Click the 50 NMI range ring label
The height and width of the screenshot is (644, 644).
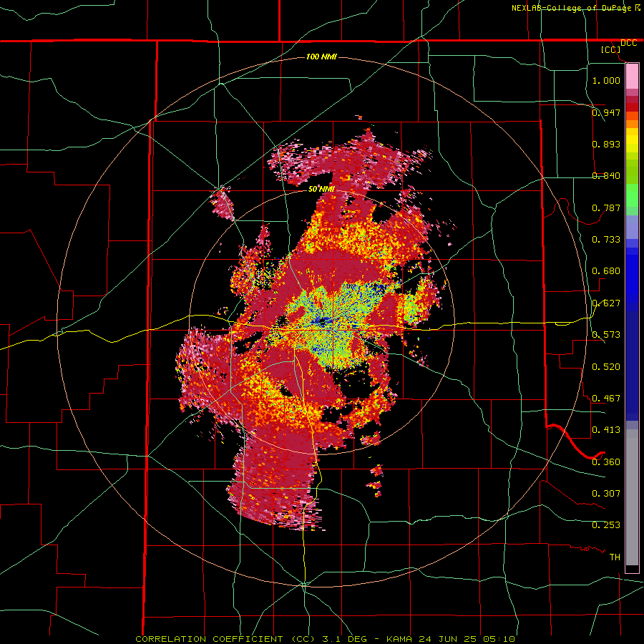pos(321,190)
